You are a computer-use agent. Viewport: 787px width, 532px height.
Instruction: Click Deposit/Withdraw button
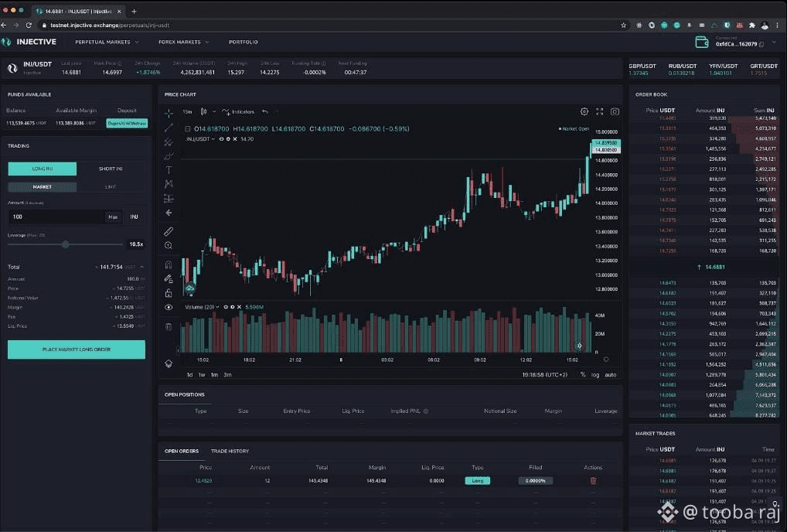(127, 123)
